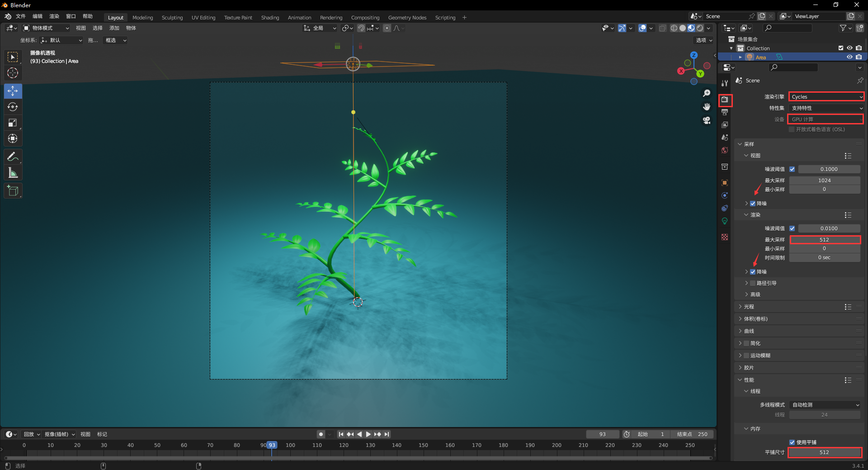868x470 pixels.
Task: Switch viewport to material preview shading
Action: pyautogui.click(x=691, y=28)
